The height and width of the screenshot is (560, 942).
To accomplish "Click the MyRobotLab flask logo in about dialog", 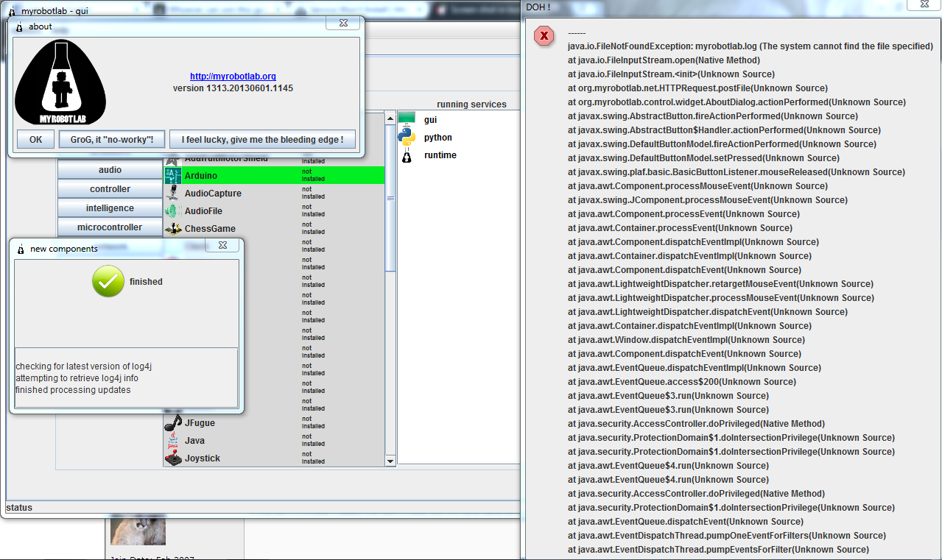I will [x=60, y=82].
